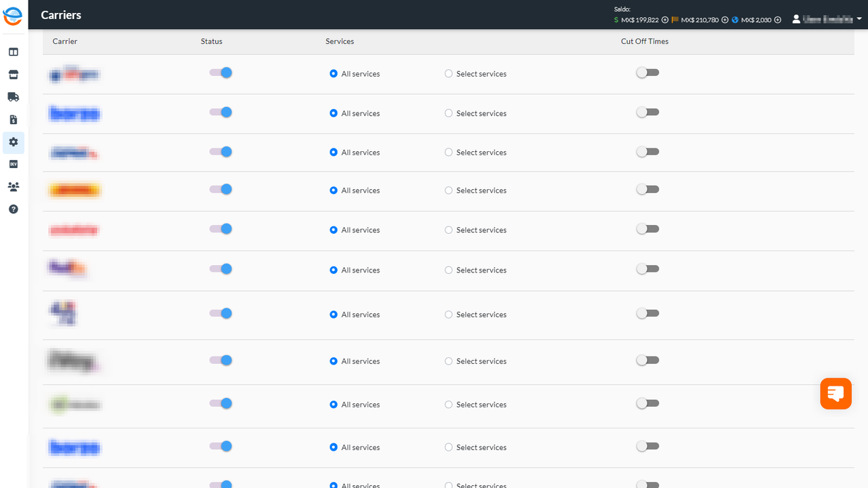This screenshot has height=488, width=868.
Task: Disable status for the gray logo carrier
Action: (x=221, y=360)
